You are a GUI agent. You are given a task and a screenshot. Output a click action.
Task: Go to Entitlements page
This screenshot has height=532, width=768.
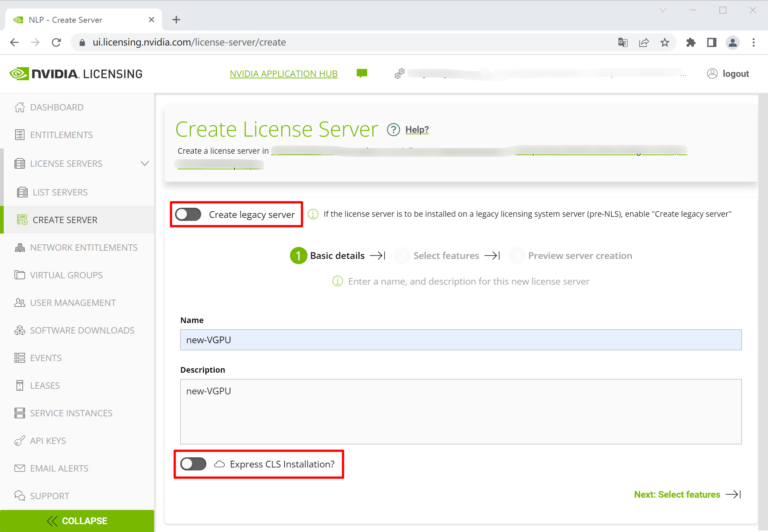click(77, 135)
